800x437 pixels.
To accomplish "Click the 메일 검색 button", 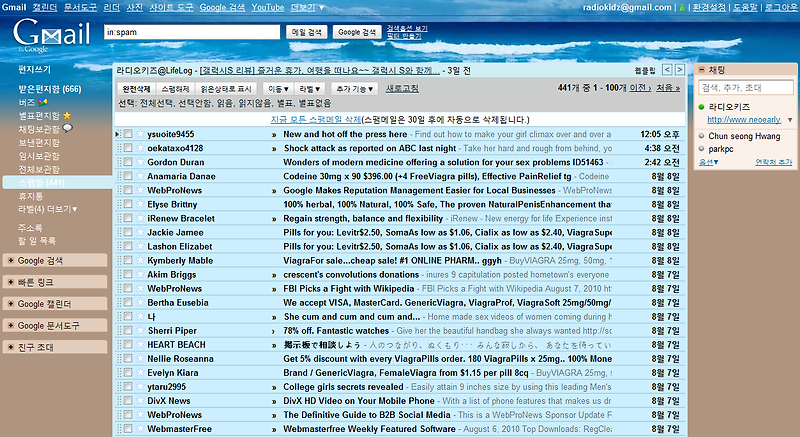I will pos(306,32).
